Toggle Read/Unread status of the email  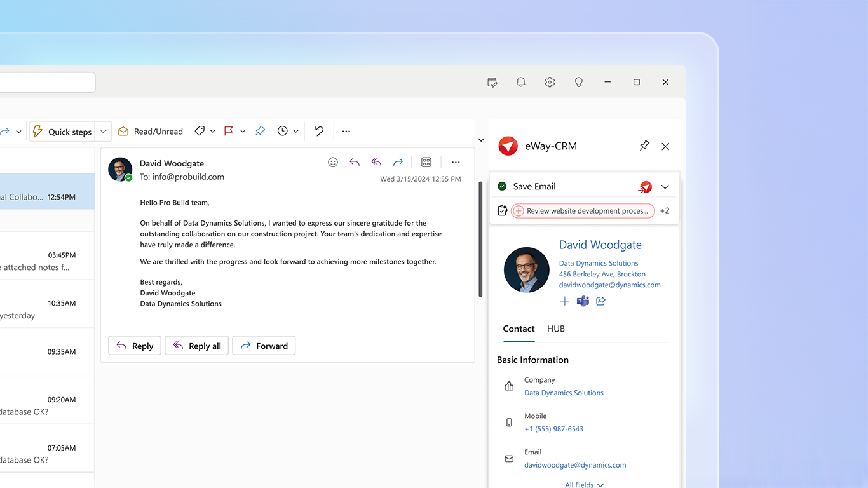click(151, 131)
